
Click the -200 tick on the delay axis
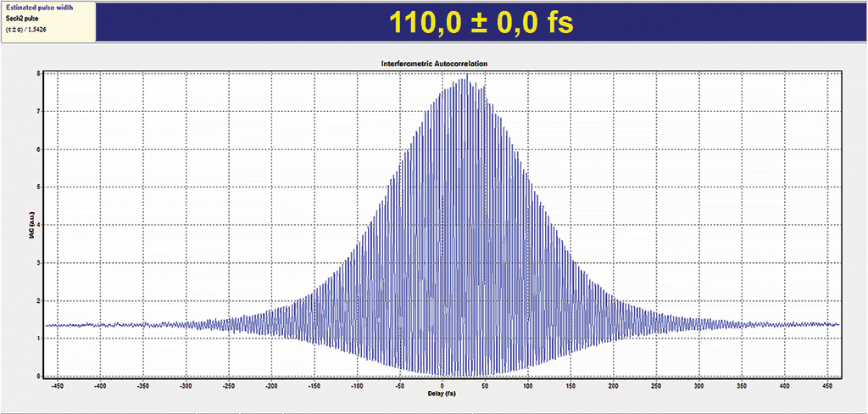point(270,385)
